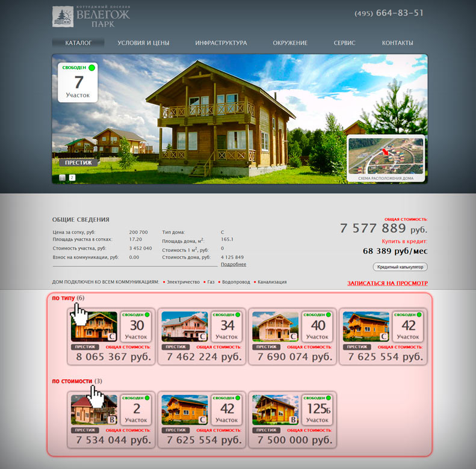Open the Подробнее link
The height and width of the screenshot is (469, 476).
point(233,264)
